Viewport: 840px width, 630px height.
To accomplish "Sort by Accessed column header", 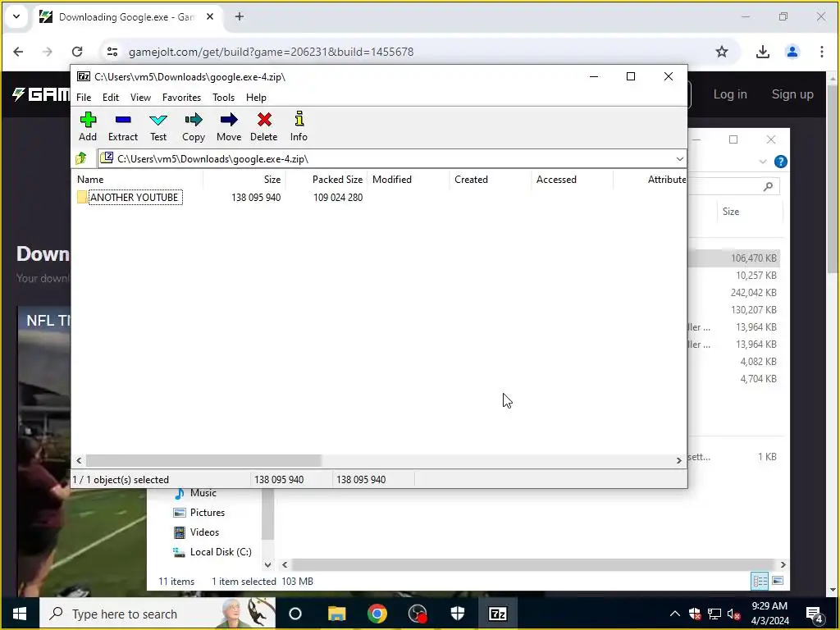I will pos(556,180).
